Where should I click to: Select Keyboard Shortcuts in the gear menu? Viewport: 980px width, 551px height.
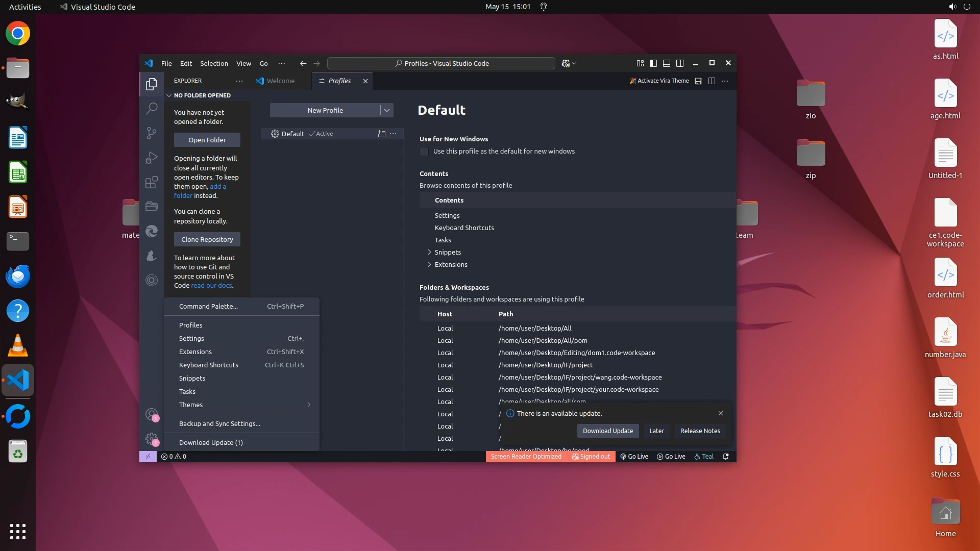coord(208,365)
